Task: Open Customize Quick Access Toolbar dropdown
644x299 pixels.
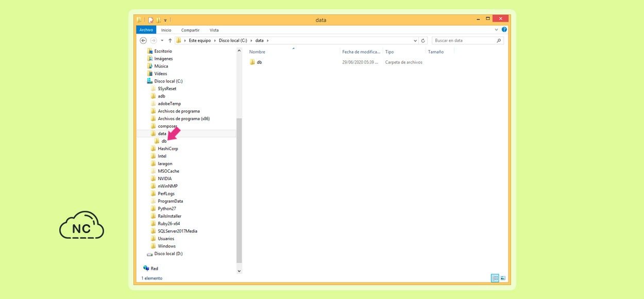Action: tap(165, 20)
